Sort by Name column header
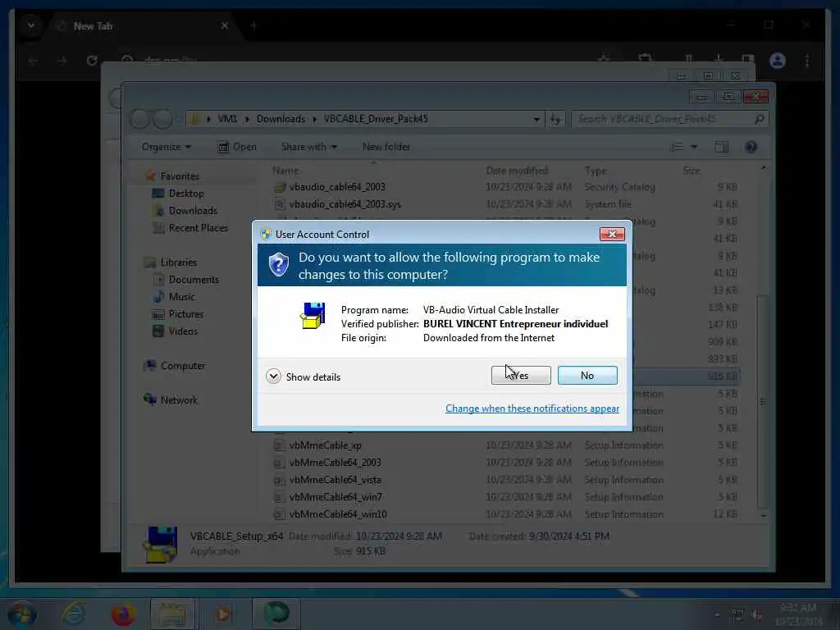The image size is (840, 630). (285, 171)
